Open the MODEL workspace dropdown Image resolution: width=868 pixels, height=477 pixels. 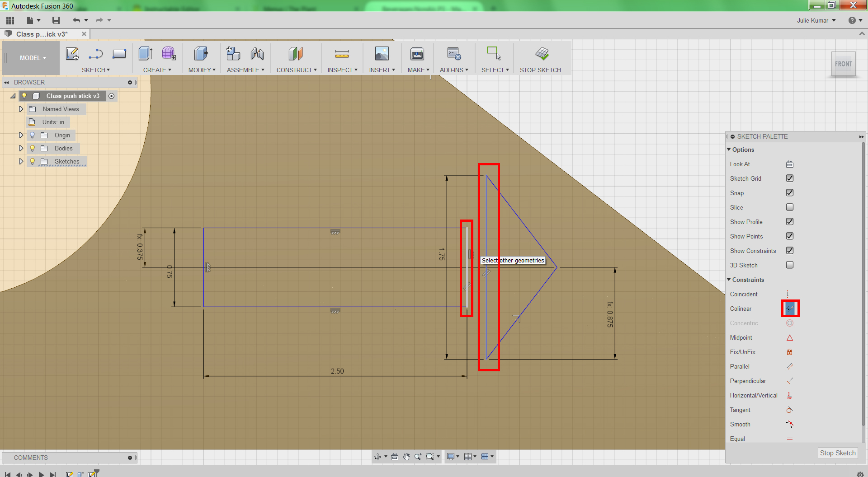coord(33,58)
